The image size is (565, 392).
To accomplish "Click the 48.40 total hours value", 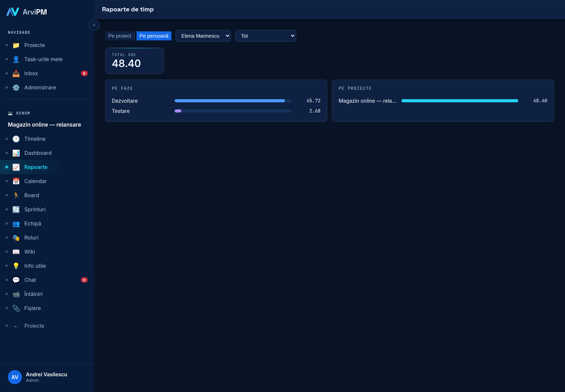I will coord(126,64).
